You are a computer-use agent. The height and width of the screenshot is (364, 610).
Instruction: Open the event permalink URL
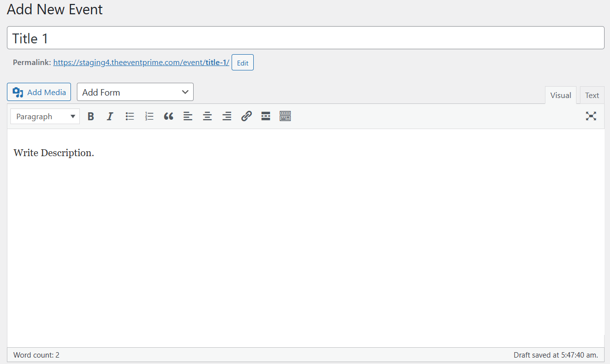coord(141,63)
